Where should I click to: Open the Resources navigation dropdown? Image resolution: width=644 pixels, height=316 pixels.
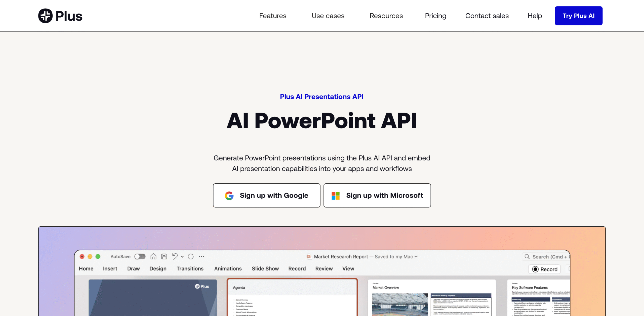click(x=386, y=16)
